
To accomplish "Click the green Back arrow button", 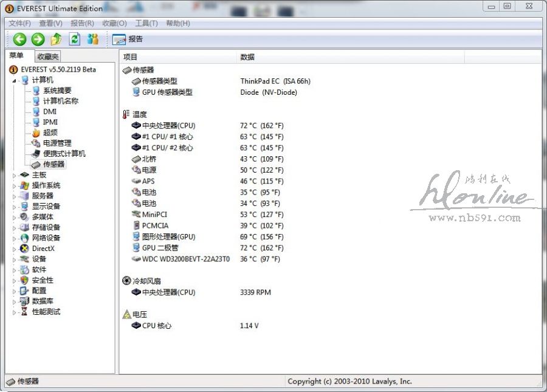I will pyautogui.click(x=20, y=40).
